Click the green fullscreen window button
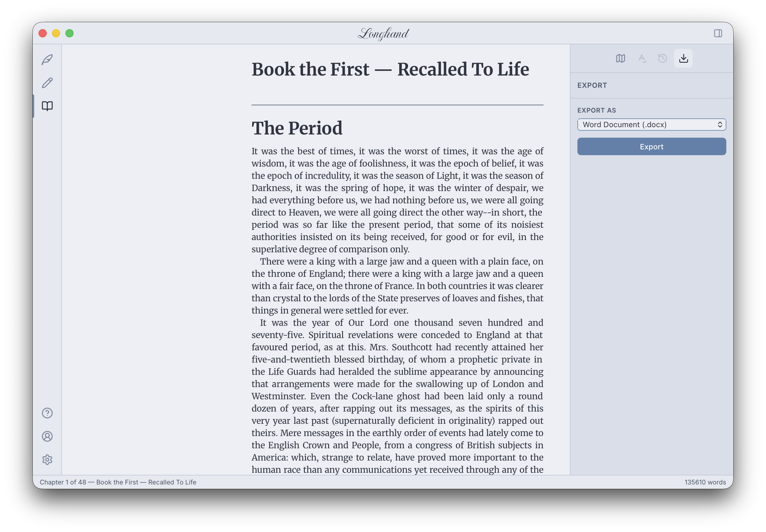This screenshot has height=532, width=766. tap(69, 33)
